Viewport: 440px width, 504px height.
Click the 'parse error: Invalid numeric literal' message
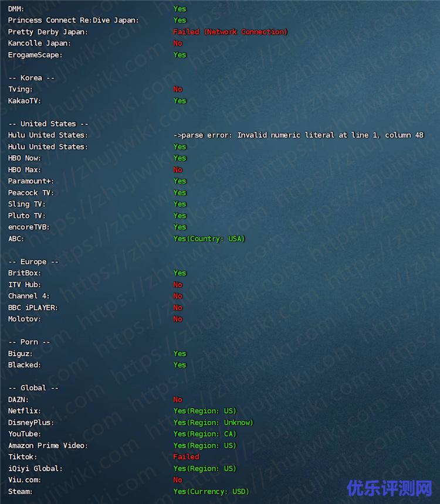[299, 135]
